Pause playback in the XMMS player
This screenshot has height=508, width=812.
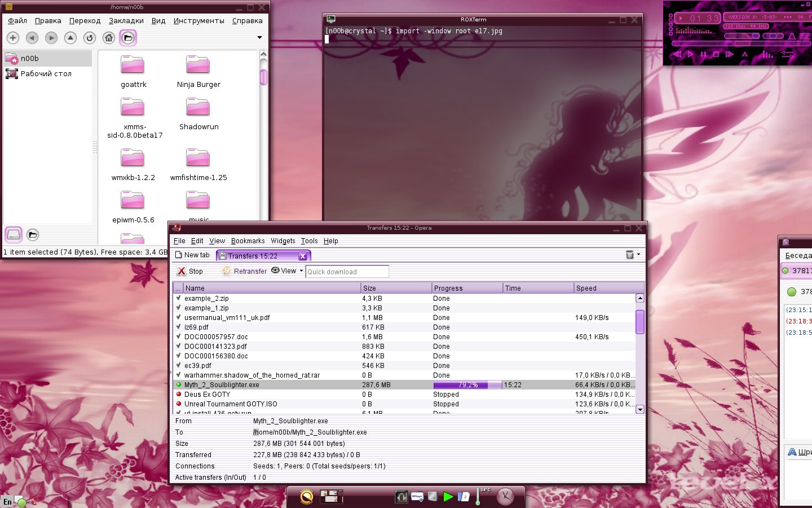click(x=703, y=54)
